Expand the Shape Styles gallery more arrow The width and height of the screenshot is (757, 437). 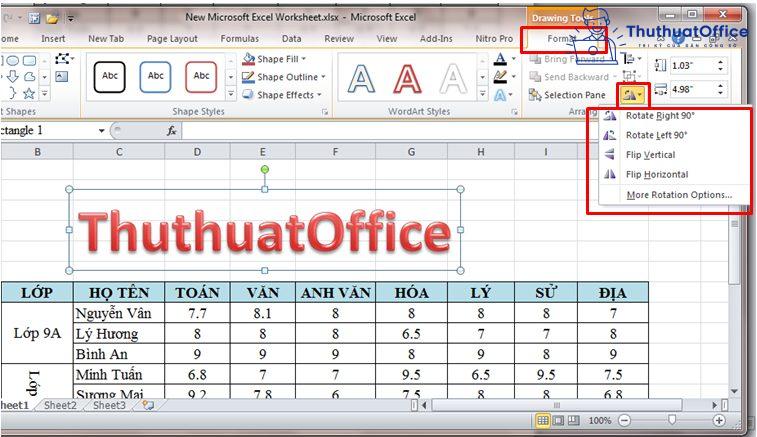(x=231, y=94)
